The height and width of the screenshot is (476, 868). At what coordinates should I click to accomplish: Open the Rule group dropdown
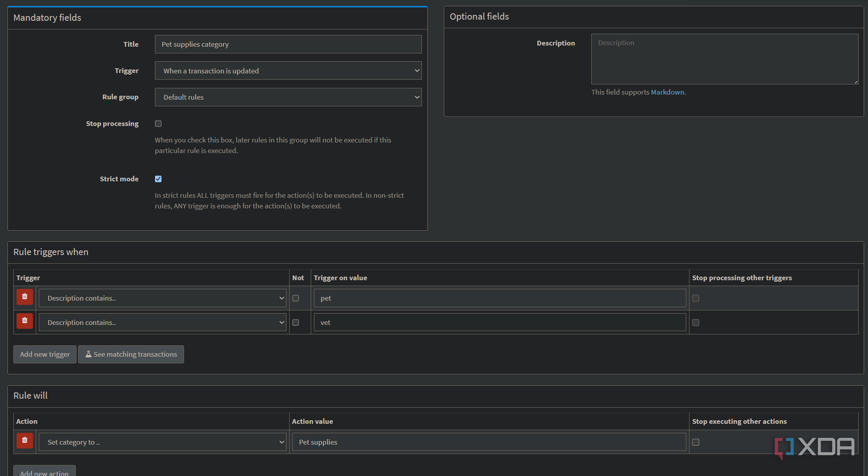[x=288, y=97]
